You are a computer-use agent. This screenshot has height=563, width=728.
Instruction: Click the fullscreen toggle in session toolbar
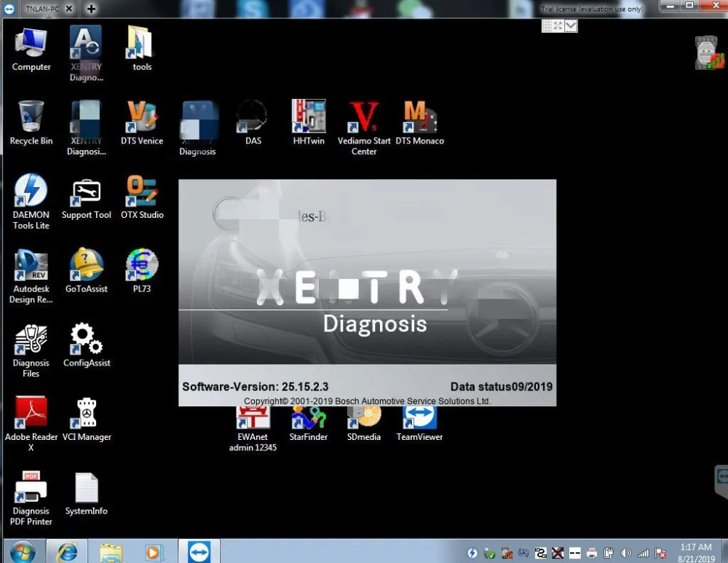[558, 26]
